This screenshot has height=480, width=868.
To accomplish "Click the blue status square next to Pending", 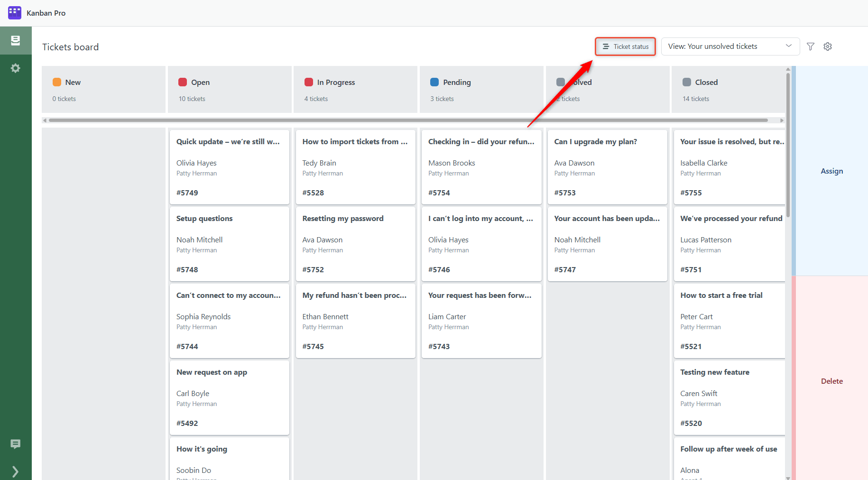I will point(434,82).
